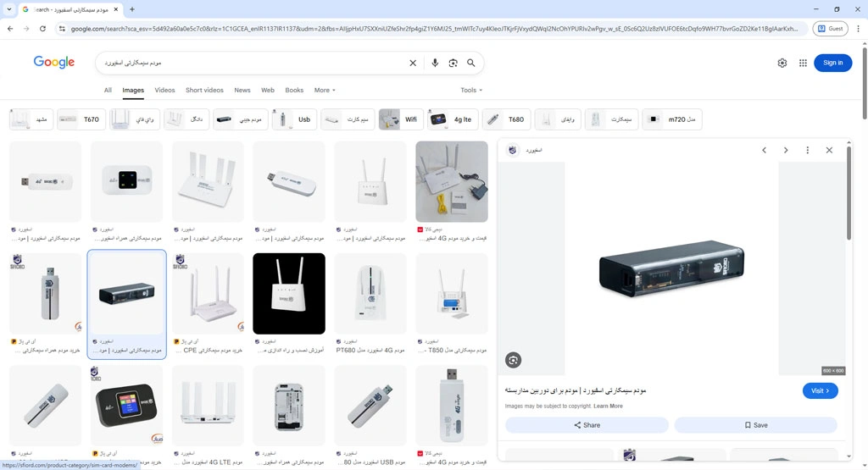Open the white router on black background thumbnail
This screenshot has height=470, width=868.
pos(289,294)
